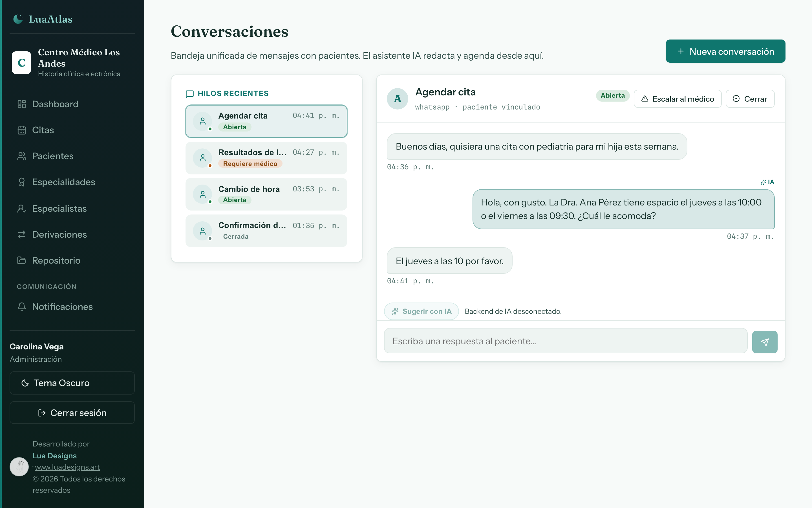This screenshot has height=508, width=812.
Task: Click the Requiere médico status badge
Action: coord(250,164)
